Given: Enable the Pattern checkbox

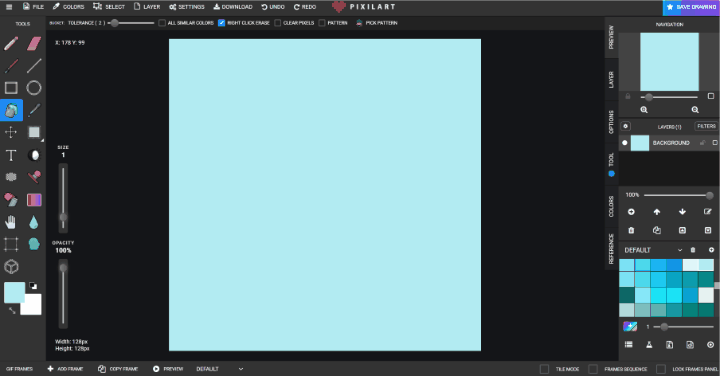Looking at the screenshot, I should tap(322, 23).
